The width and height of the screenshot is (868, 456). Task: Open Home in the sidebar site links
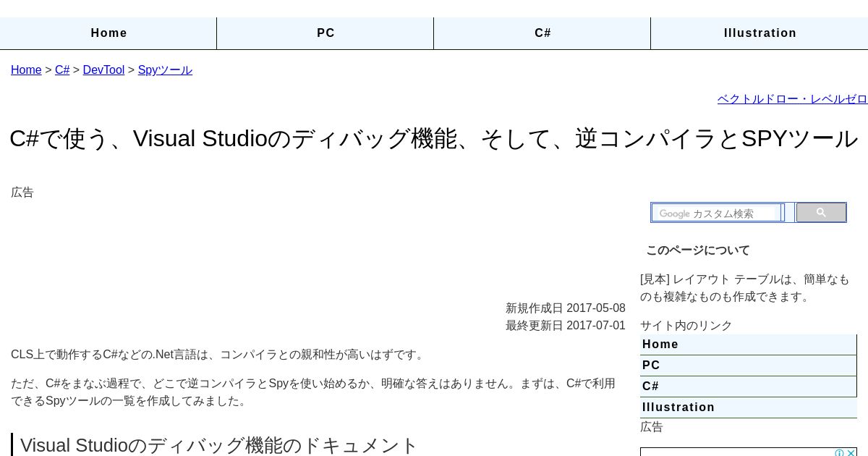coord(749,345)
